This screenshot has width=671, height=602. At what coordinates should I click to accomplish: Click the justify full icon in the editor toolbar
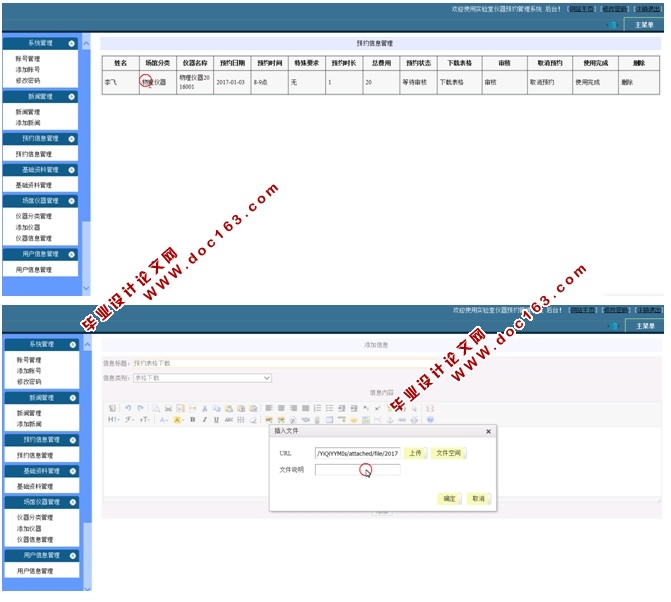pos(306,408)
